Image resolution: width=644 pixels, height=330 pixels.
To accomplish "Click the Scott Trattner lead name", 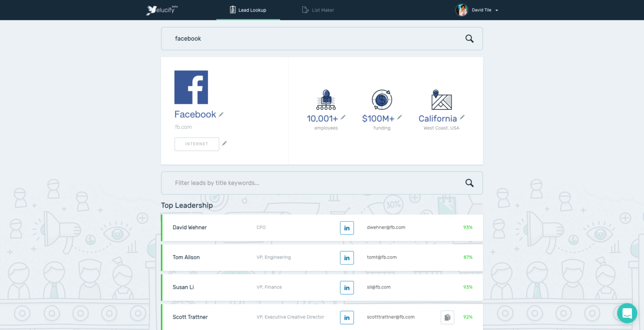I will click(x=190, y=317).
